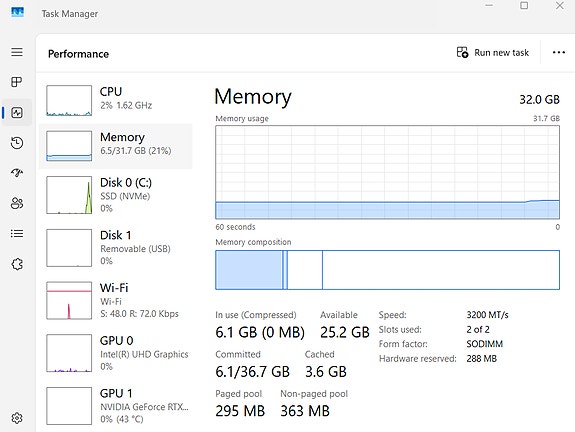Go to the Processes page icon
Viewport: 575px width, 432px height.
17,82
